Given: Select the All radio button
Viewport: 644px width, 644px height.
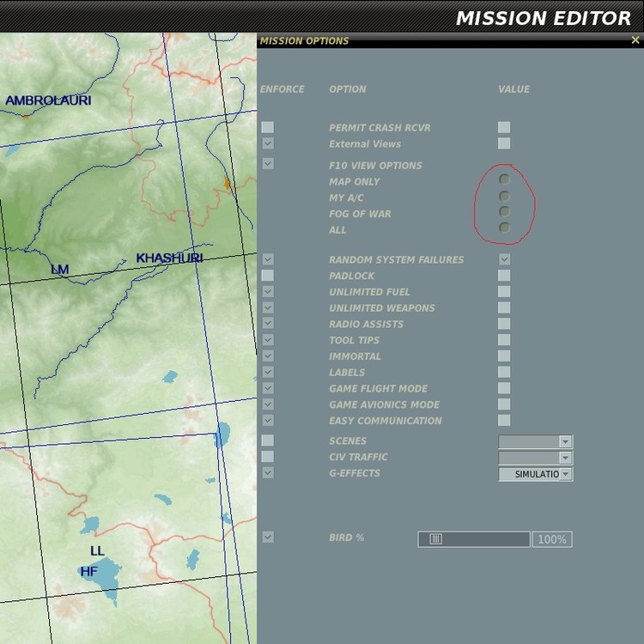Looking at the screenshot, I should [x=504, y=228].
